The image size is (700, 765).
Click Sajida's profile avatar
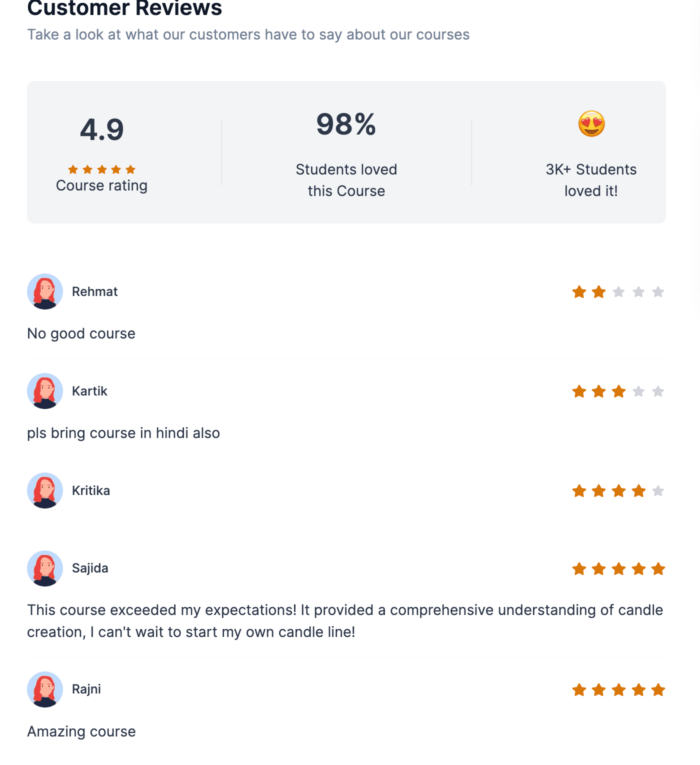(45, 568)
